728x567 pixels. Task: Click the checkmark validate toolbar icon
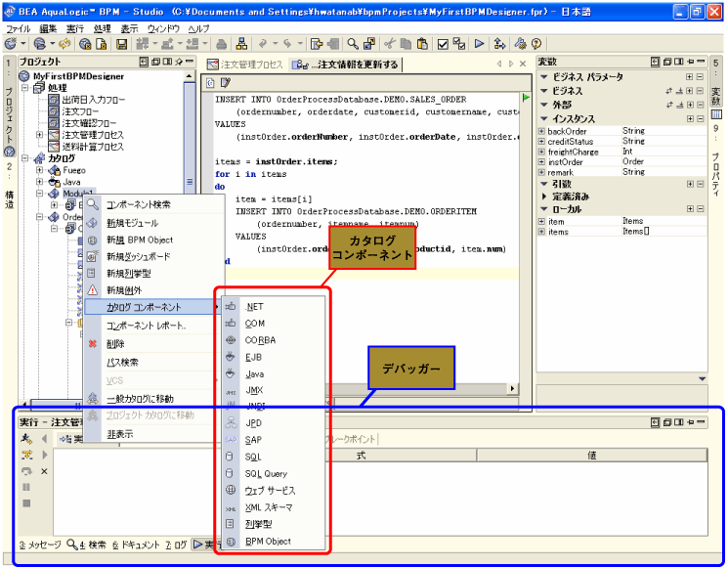[x=443, y=44]
